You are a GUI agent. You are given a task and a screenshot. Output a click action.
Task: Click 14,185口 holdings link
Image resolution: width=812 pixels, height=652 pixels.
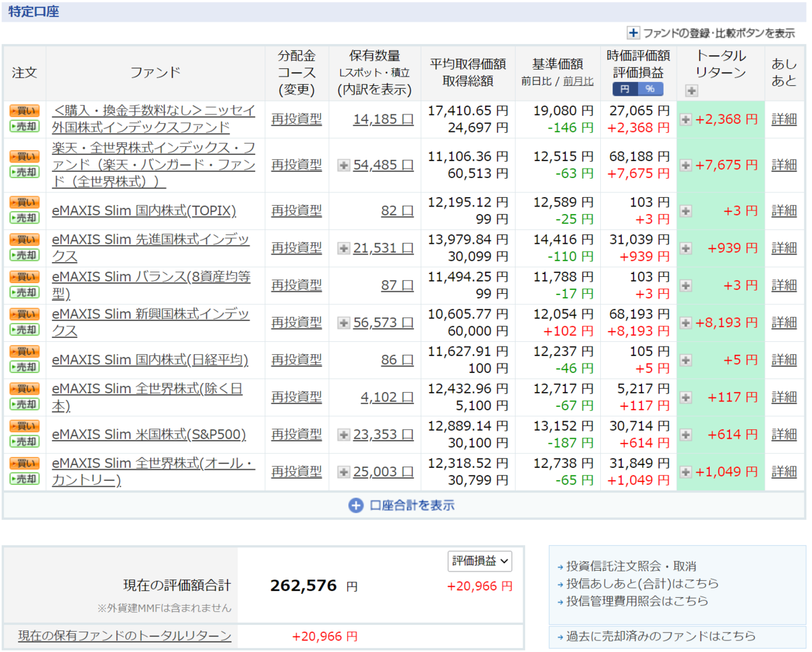point(383,119)
